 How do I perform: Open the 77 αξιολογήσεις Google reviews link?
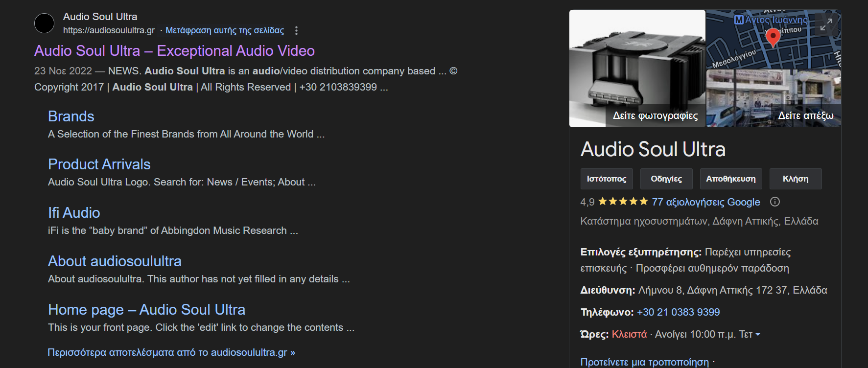(x=705, y=202)
